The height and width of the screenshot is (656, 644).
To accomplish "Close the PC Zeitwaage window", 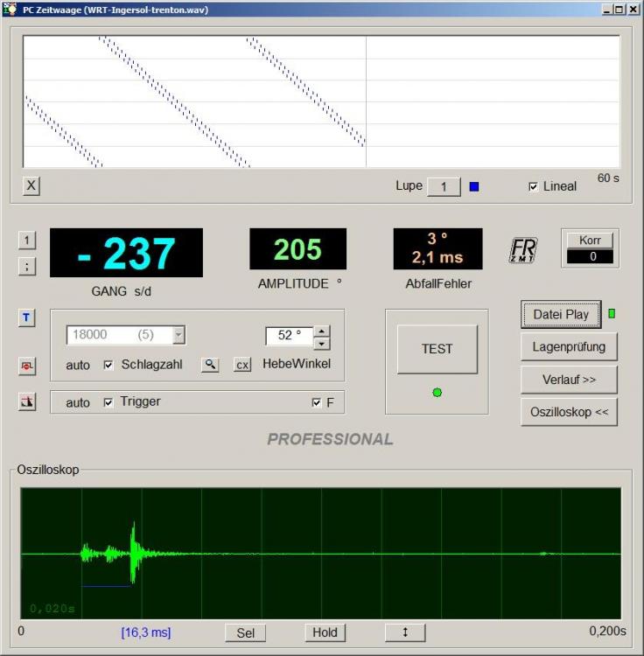I will (x=633, y=10).
